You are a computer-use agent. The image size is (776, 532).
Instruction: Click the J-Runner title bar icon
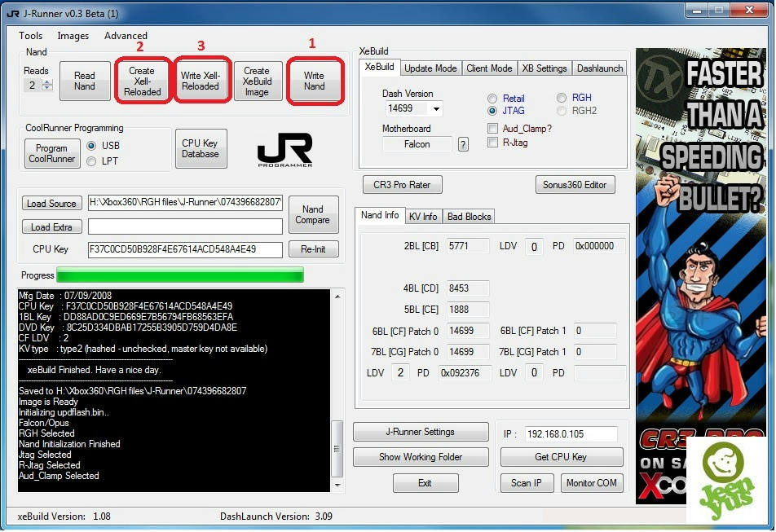point(12,13)
